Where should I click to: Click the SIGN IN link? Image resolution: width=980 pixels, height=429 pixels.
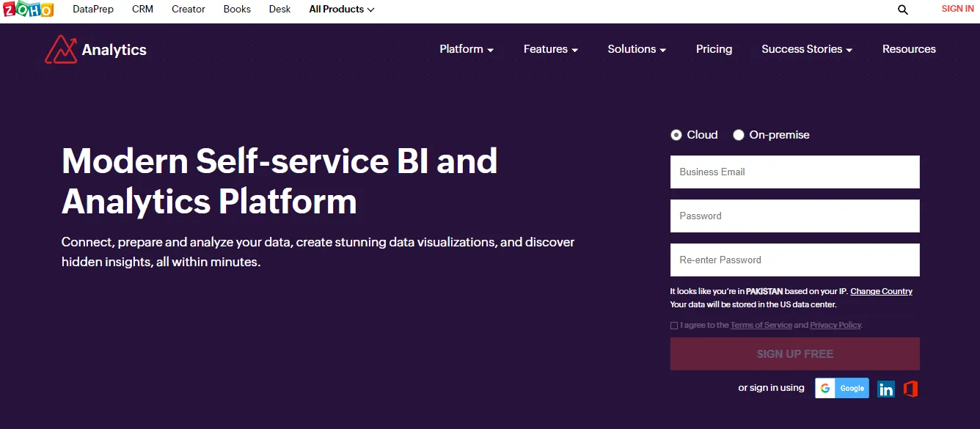[x=957, y=9]
